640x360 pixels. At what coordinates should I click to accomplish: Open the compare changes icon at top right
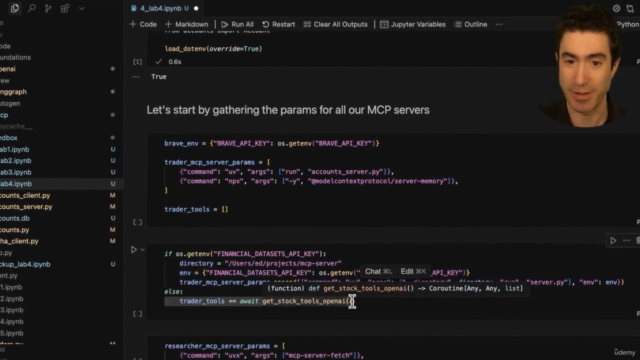point(630,8)
